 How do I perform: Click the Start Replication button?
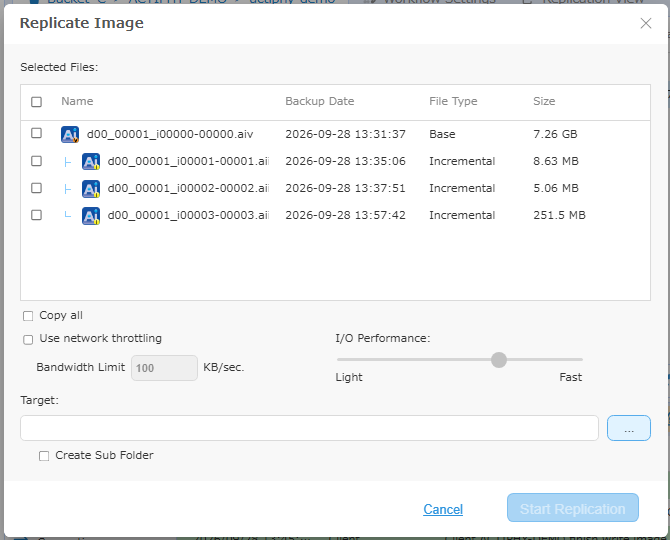573,508
